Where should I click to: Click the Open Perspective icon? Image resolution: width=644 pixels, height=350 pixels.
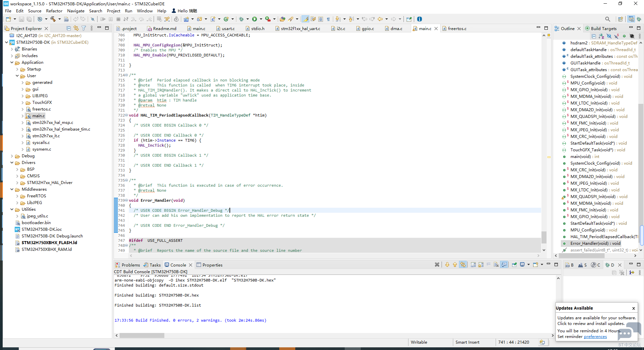coord(620,19)
